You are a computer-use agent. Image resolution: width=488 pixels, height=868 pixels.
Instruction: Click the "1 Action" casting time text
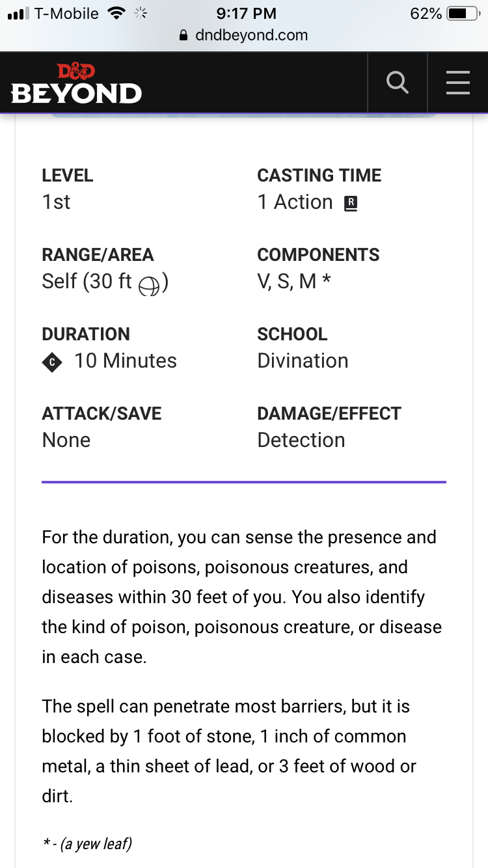[295, 202]
